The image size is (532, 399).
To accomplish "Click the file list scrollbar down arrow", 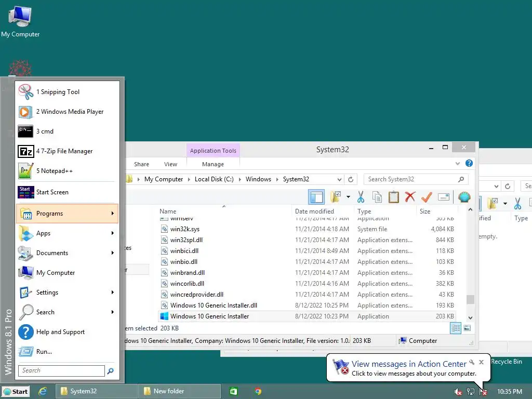I will coord(470,318).
